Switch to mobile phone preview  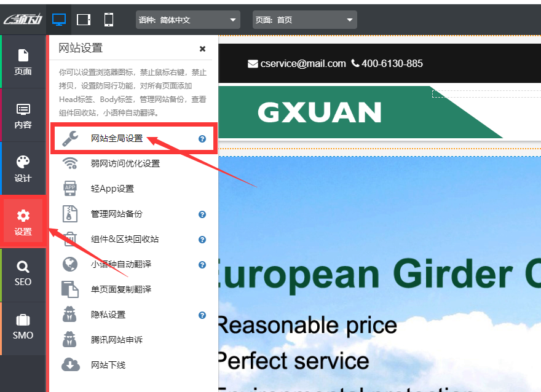point(109,20)
